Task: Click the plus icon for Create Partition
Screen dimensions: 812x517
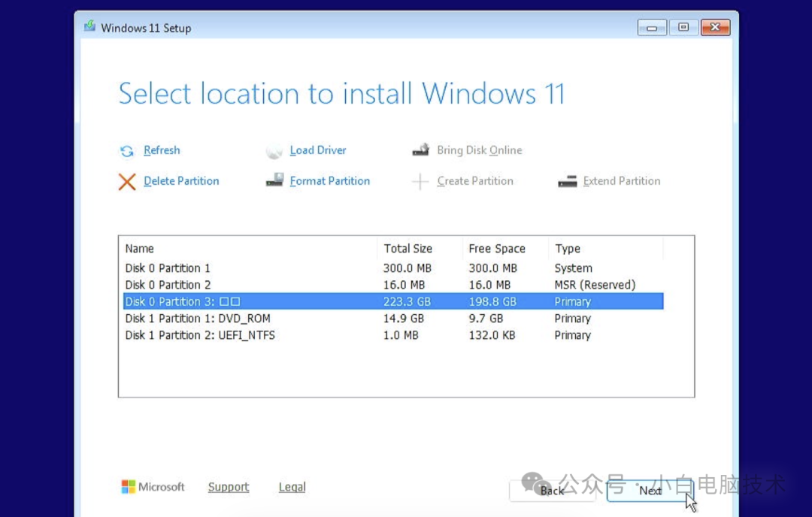Action: point(420,182)
